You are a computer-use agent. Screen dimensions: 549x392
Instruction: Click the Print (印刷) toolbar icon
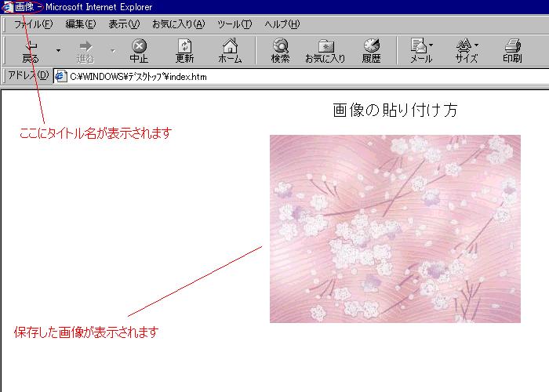click(x=512, y=51)
